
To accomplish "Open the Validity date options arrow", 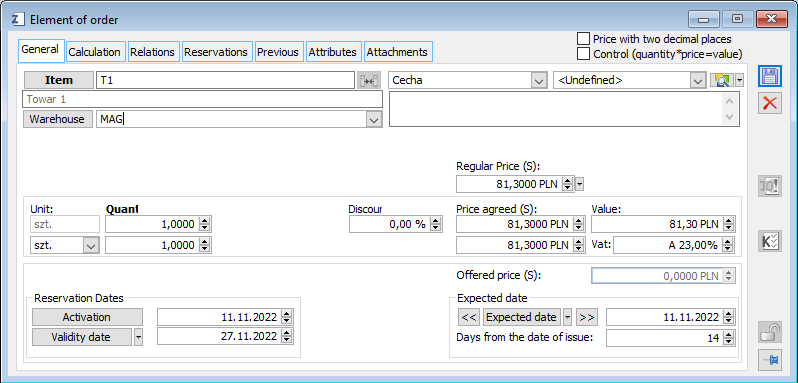I will click(138, 337).
